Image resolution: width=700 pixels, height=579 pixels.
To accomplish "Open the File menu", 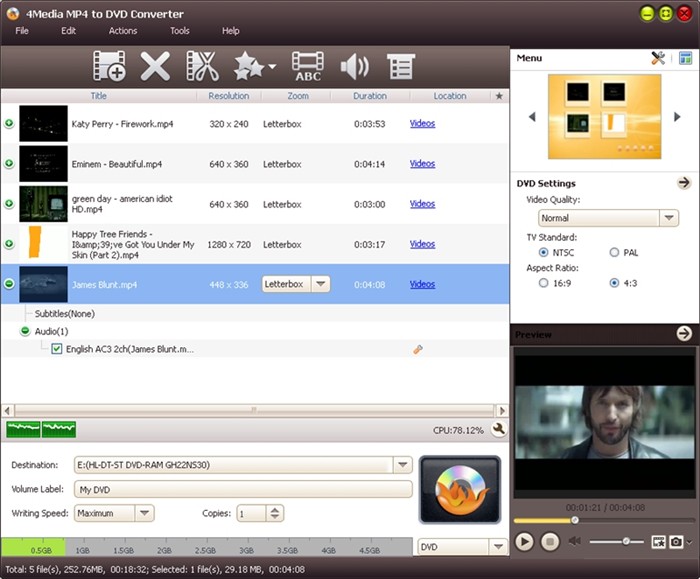I will (22, 31).
